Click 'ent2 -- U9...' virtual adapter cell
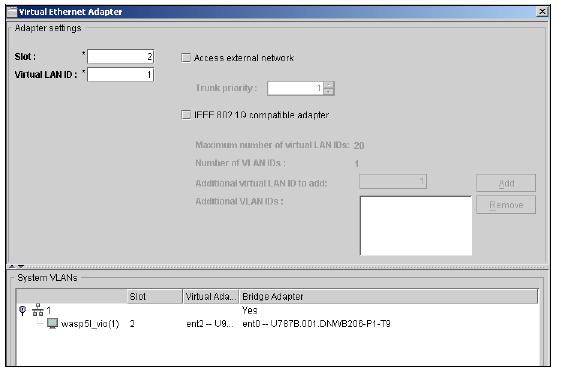The width and height of the screenshot is (563, 370). coord(210,324)
